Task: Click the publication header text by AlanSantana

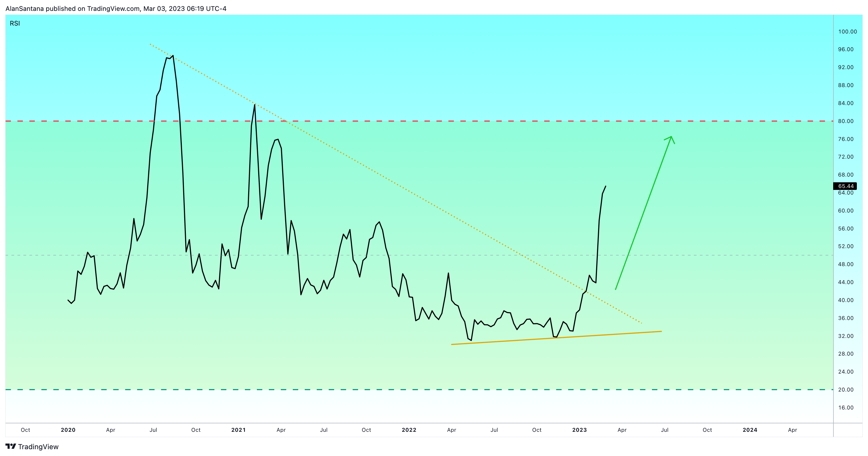Action: tap(116, 9)
